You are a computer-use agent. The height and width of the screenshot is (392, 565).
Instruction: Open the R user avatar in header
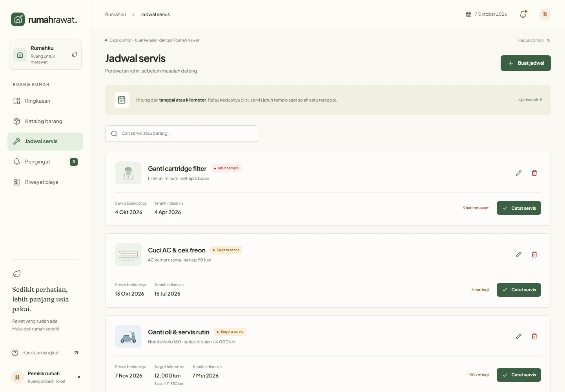(545, 14)
